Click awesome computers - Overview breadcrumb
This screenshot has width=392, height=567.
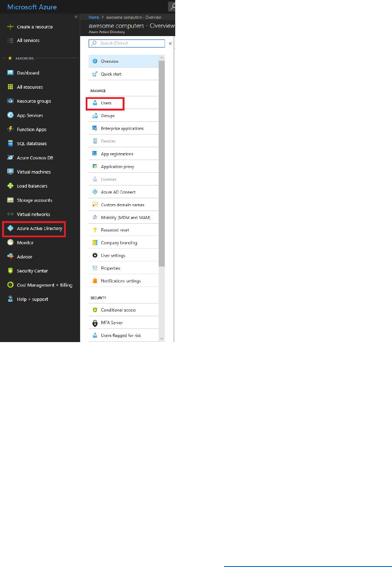pos(133,17)
